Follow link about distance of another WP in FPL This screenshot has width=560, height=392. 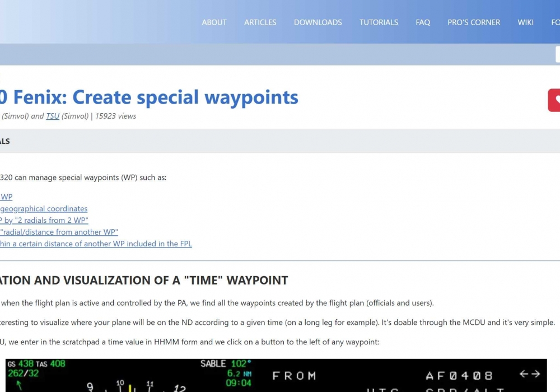coord(96,244)
